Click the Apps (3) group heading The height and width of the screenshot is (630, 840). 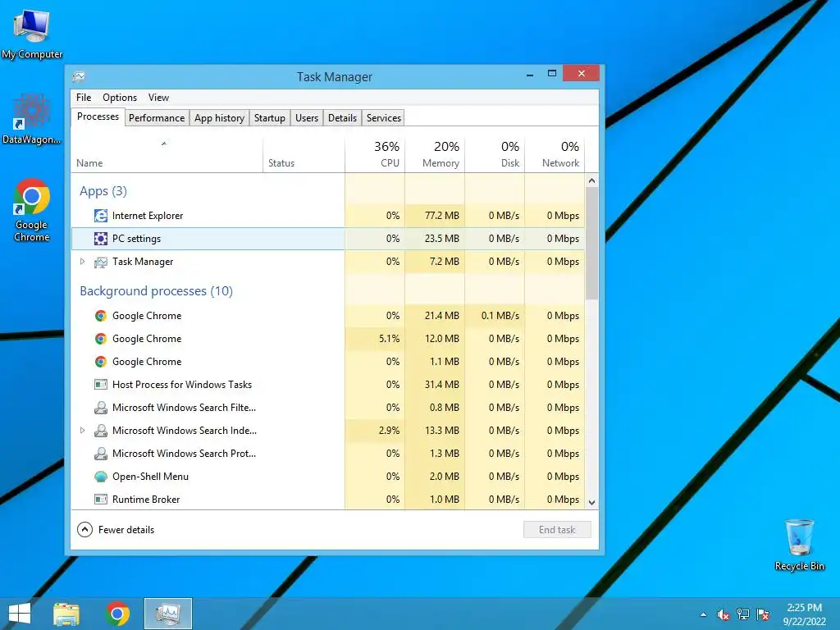[x=103, y=191]
